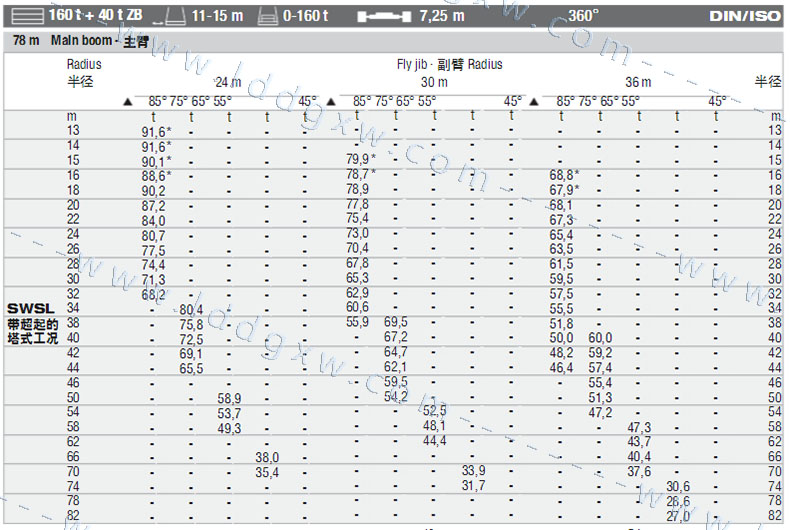Click the 58,9 value in the 50 m row

pos(229,398)
